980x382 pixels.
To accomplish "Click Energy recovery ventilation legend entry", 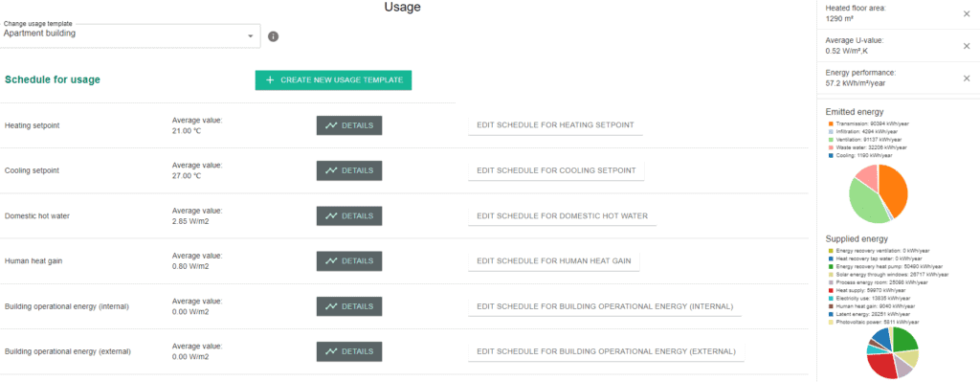I will 879,251.
